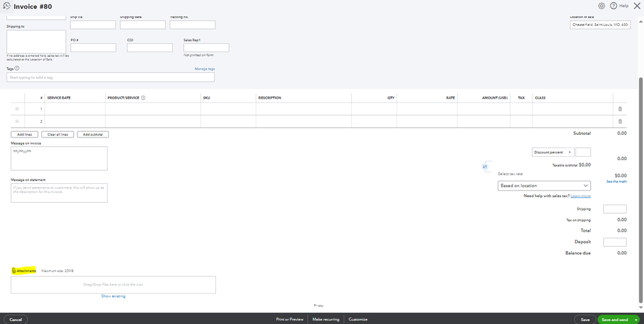Open the invoice history clock icon
Screen dimensions: 644x324
click(6, 6)
